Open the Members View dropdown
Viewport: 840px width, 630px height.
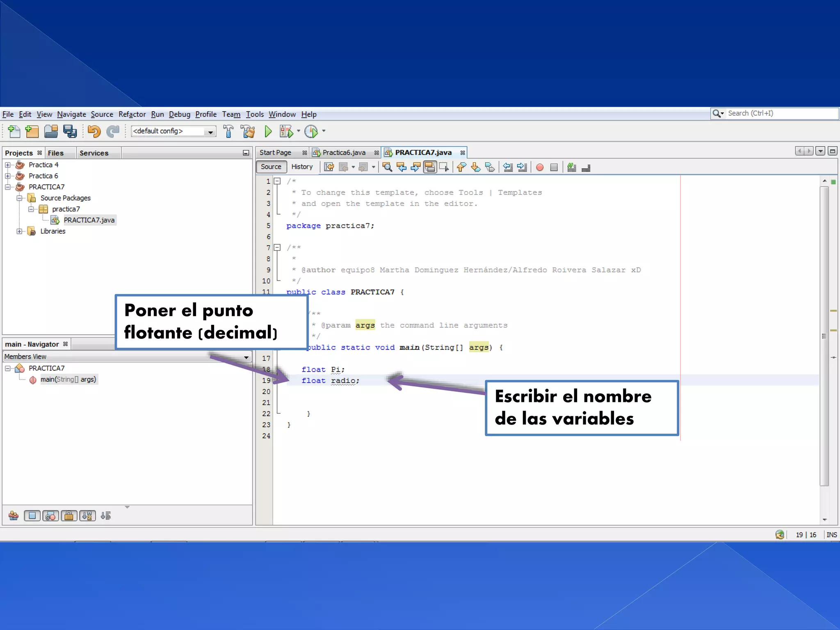click(x=246, y=357)
